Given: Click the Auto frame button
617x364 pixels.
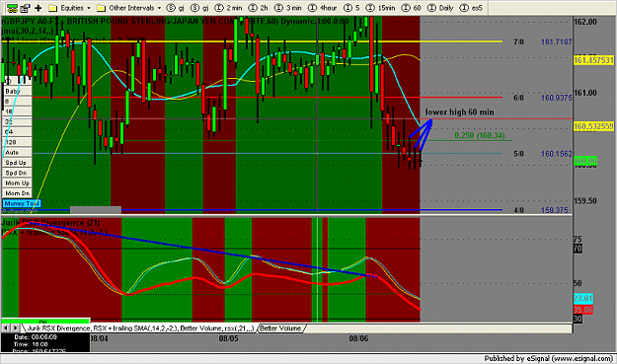Looking at the screenshot, I should 18,153.
